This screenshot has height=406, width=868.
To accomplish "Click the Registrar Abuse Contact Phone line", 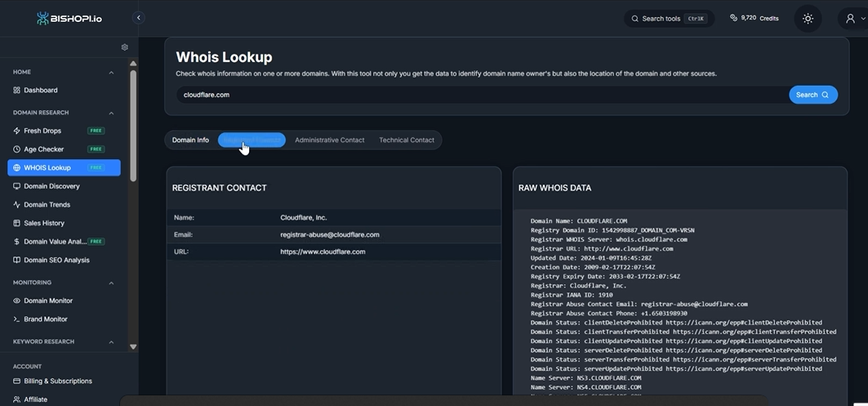I will coord(609,314).
